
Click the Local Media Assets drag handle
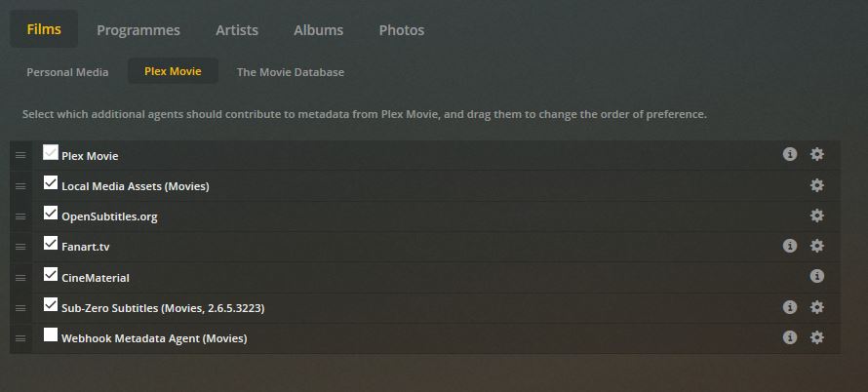[20, 185]
